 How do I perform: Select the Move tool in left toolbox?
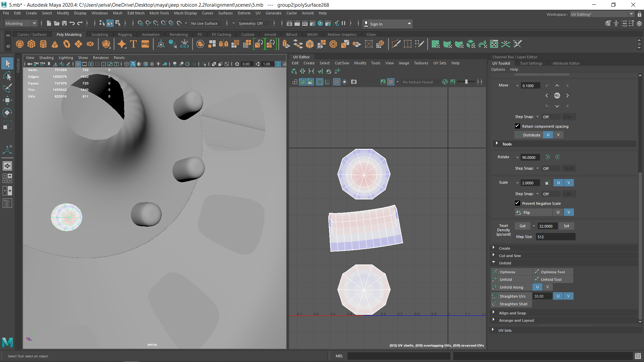pos(7,100)
